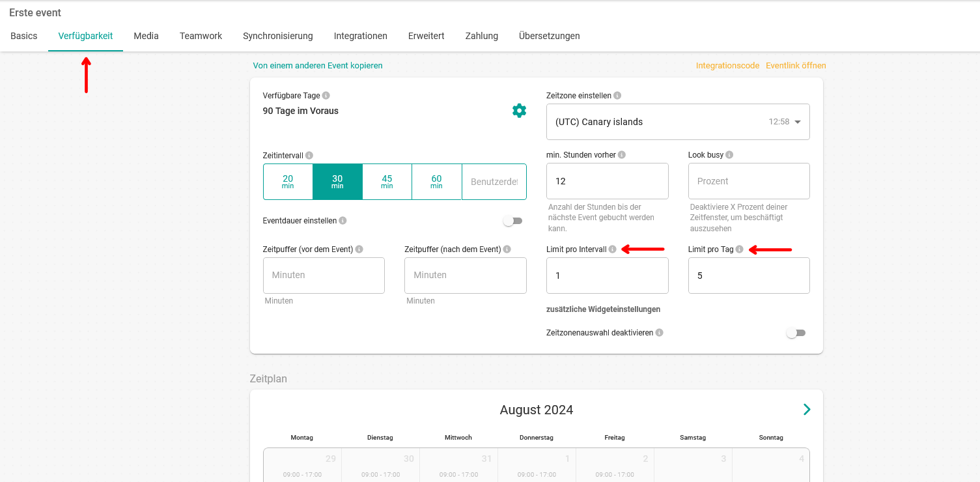The height and width of the screenshot is (482, 980).
Task: Show info for Zeitpuffer (nach dem Event)
Action: click(507, 249)
